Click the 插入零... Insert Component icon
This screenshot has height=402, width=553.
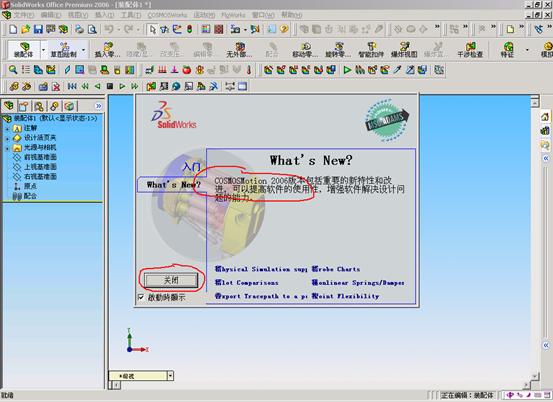[x=108, y=49]
